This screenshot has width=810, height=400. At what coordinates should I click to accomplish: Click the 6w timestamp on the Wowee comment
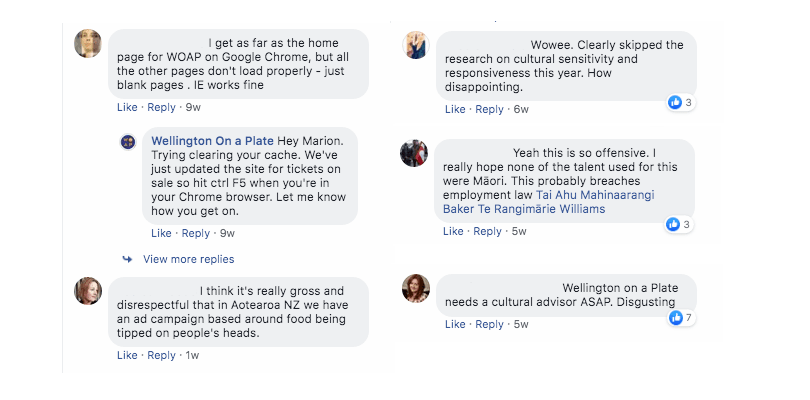520,109
